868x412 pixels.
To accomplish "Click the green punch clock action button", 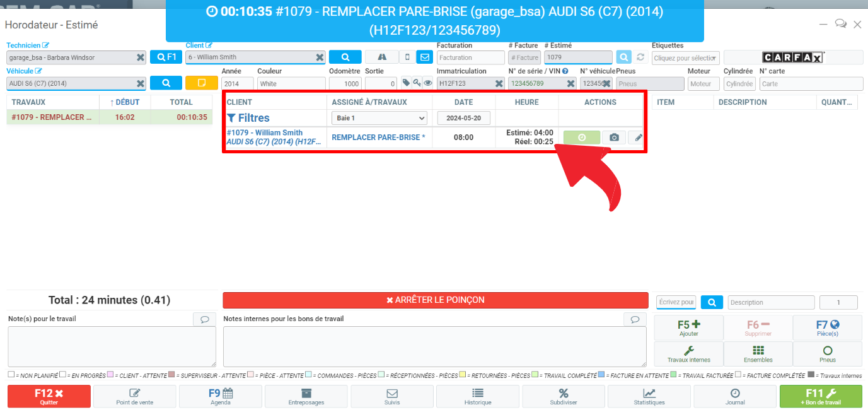I will click(581, 138).
